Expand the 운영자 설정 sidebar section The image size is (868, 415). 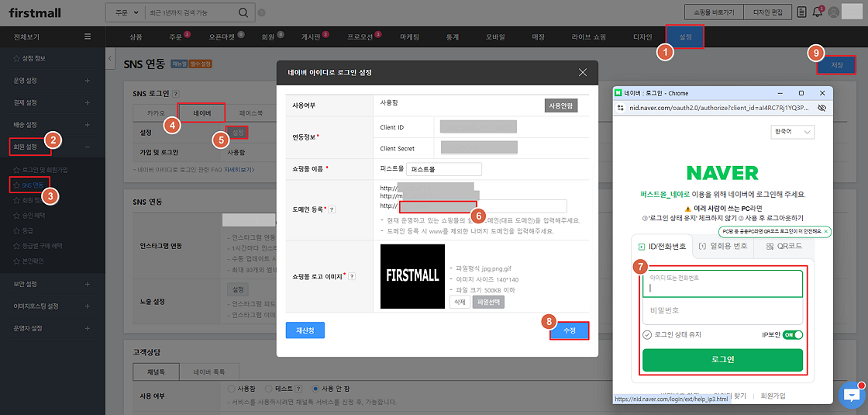(x=88, y=328)
